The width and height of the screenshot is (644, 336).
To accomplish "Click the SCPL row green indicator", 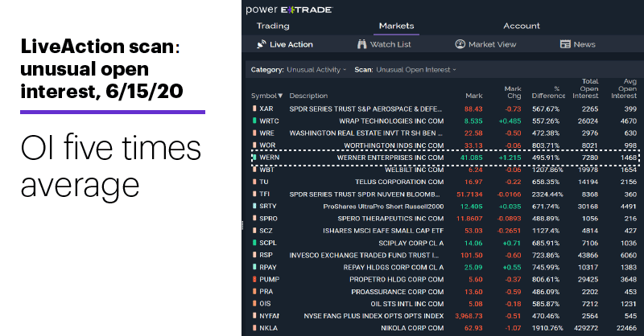I will pyautogui.click(x=254, y=243).
